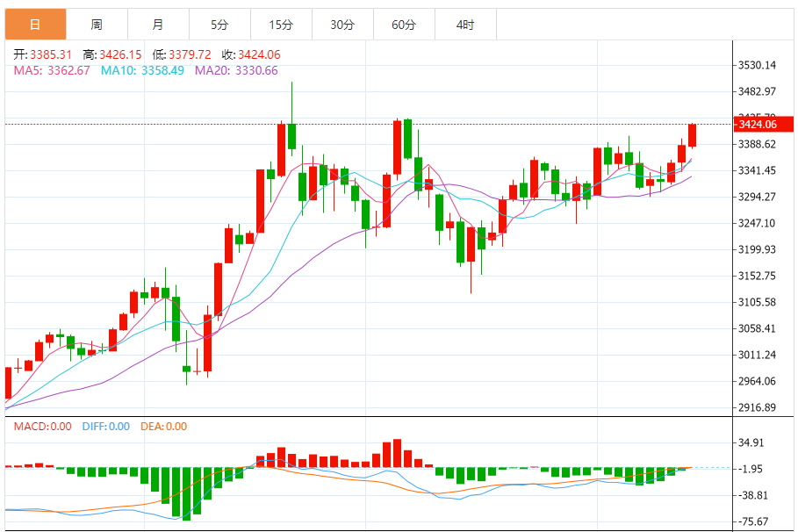Screen dimensions: 798x532
Task: Click the deepest green MACD histogram bar
Action: pyautogui.click(x=186, y=494)
